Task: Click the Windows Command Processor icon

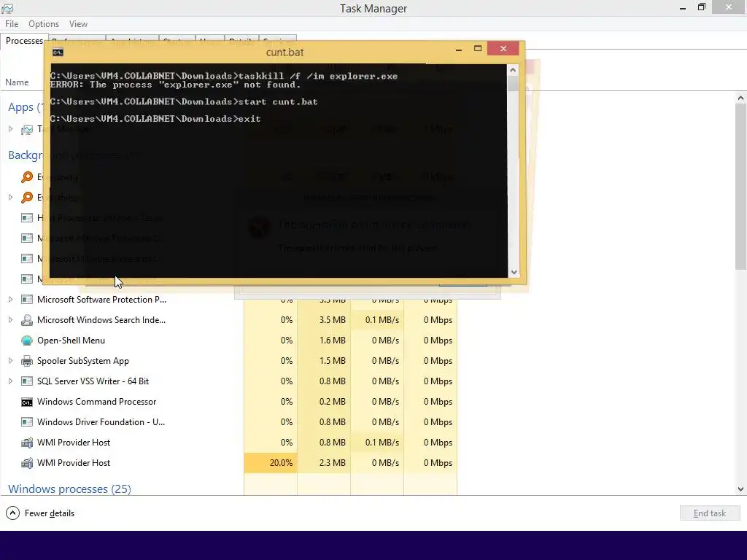Action: point(27,402)
